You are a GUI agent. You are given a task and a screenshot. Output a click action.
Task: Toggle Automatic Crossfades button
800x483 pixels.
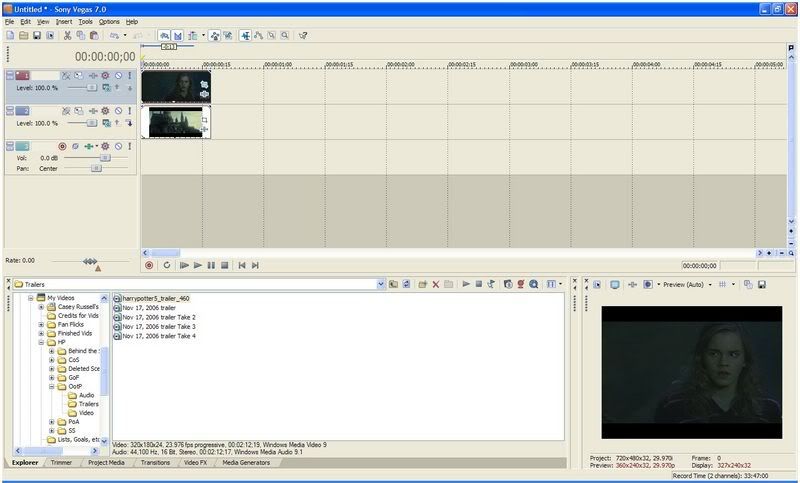(178, 35)
